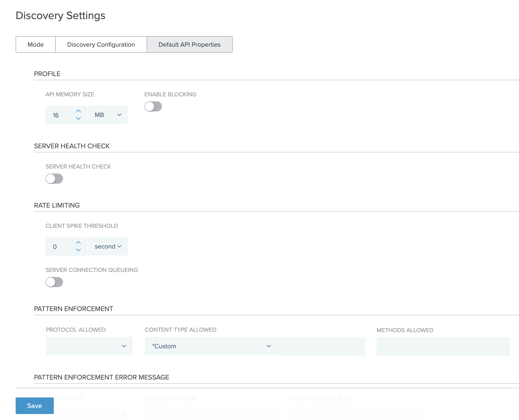This screenshot has height=420, width=519.
Task: Click the Default API Properties tab
Action: [189, 44]
